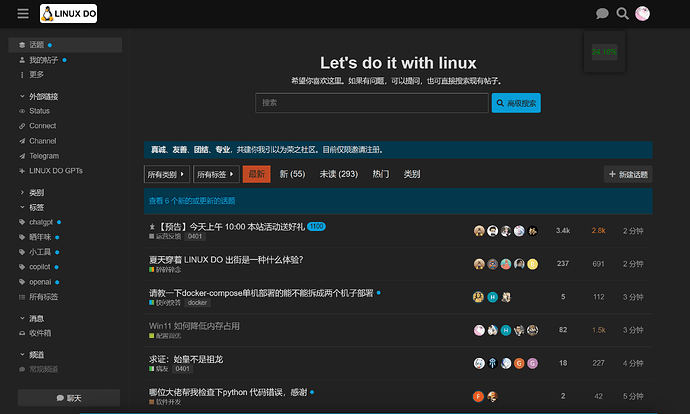Open the Status sidebar link
Image resolution: width=690 pixels, height=414 pixels.
pyautogui.click(x=39, y=111)
